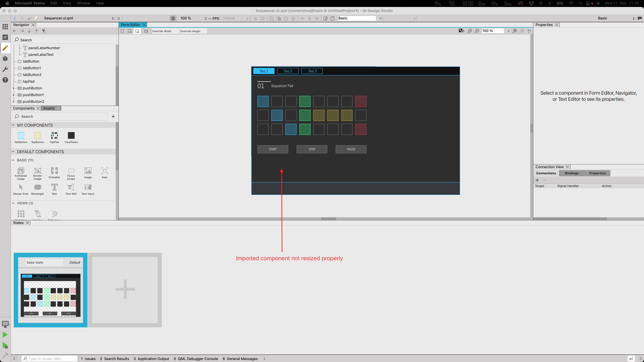Viewport: 644px width, 362px height.
Task: Open the Form Editor zoom percentage dropdown
Action: 508,31
